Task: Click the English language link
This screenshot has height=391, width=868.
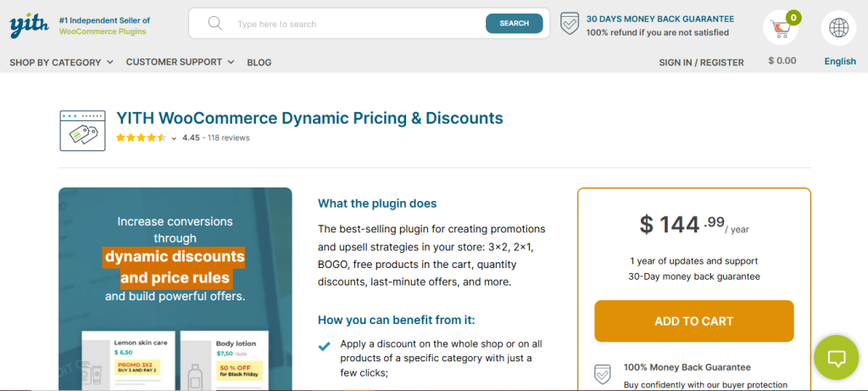Action: point(840,61)
